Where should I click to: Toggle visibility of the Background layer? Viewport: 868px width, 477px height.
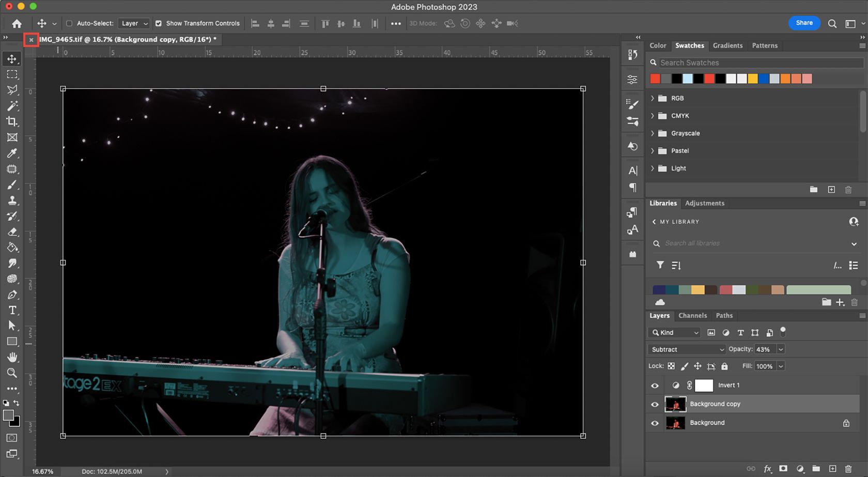pyautogui.click(x=655, y=423)
